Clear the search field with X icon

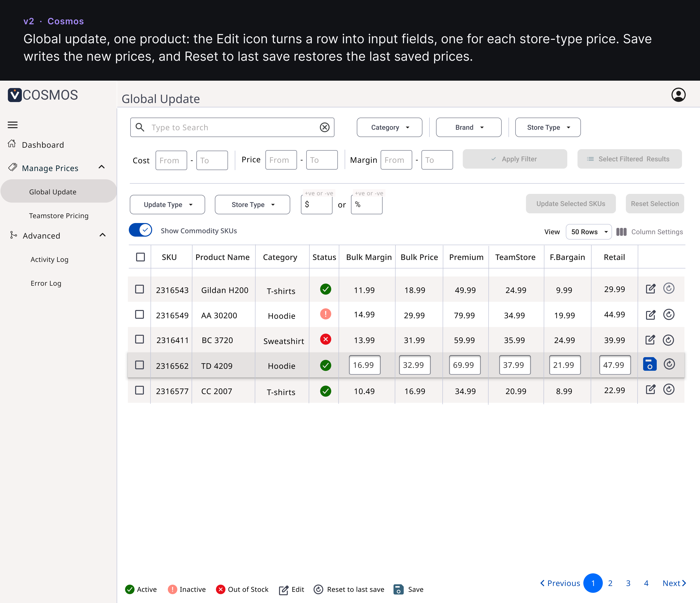[x=324, y=127]
